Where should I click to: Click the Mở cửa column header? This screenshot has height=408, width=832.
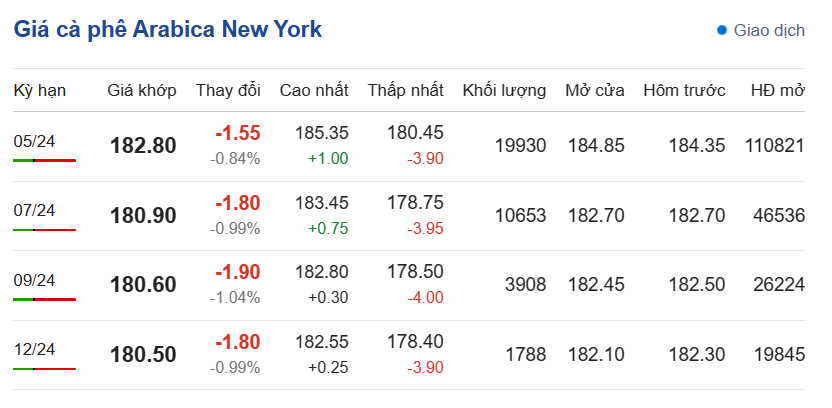tap(595, 90)
